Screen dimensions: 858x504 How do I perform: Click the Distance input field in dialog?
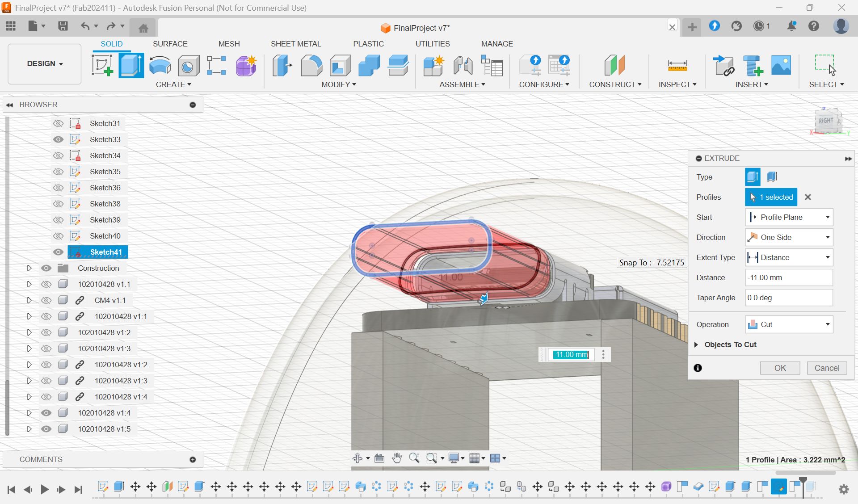pyautogui.click(x=789, y=277)
